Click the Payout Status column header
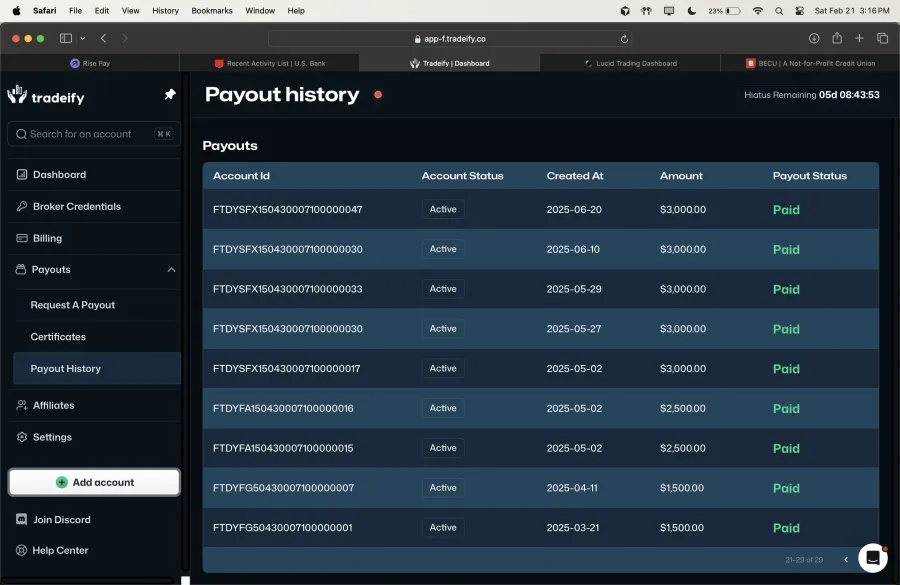Screen dimensions: 900x585 (809, 176)
